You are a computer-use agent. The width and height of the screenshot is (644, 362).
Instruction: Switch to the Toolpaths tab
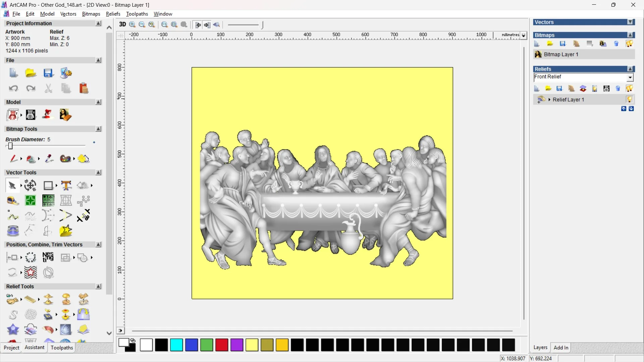point(61,348)
